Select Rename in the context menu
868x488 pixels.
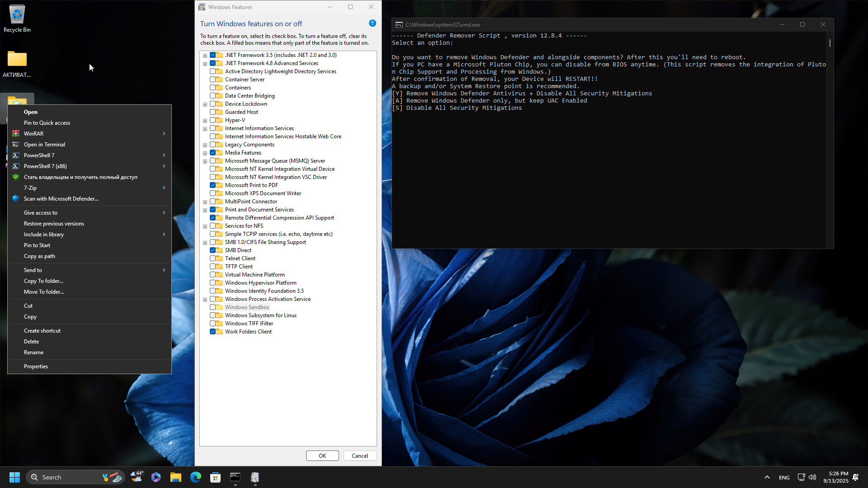90,352
